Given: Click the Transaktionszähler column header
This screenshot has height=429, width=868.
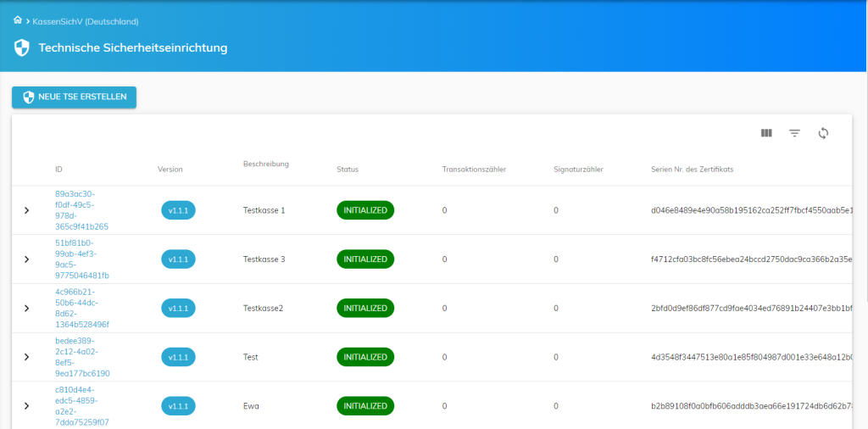Looking at the screenshot, I should (474, 169).
